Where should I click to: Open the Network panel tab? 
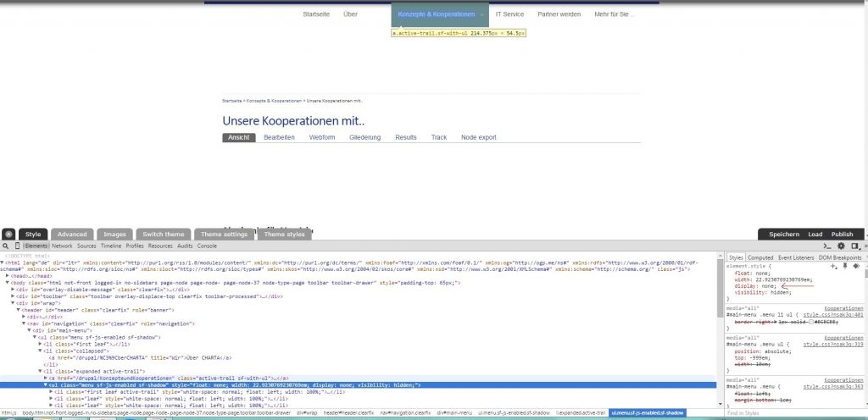coord(62,246)
